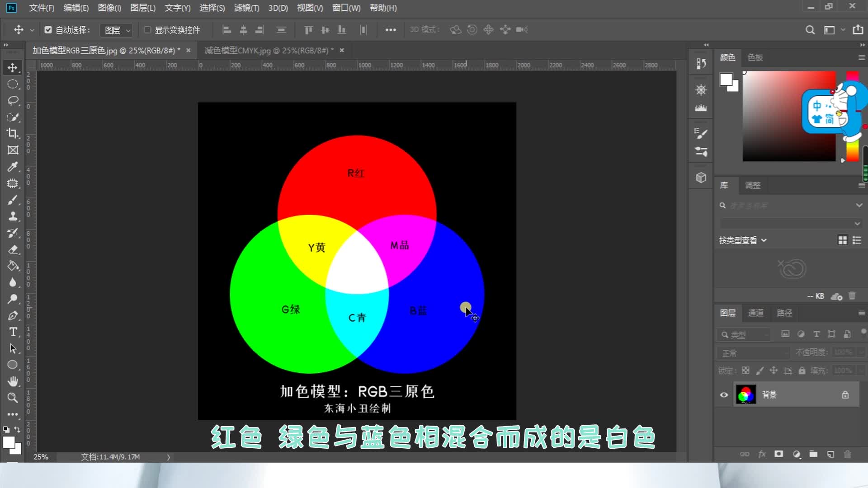The width and height of the screenshot is (868, 488).
Task: Delete layer with the trash icon
Action: (x=848, y=454)
